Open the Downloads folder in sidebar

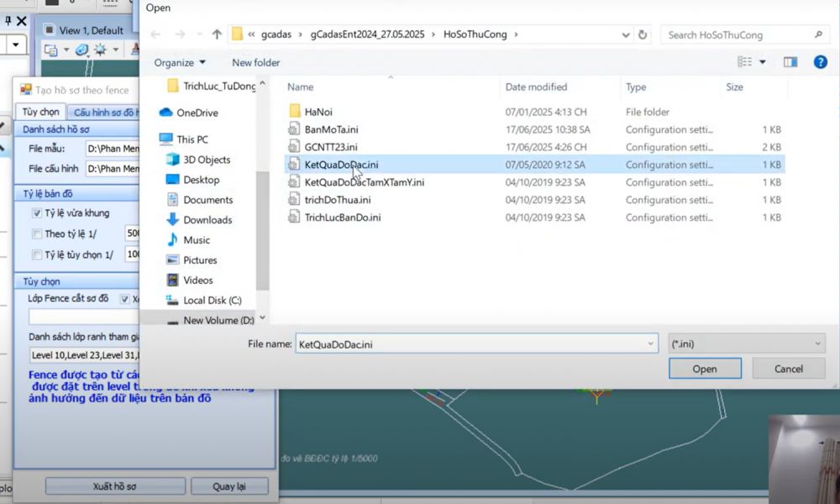(207, 220)
